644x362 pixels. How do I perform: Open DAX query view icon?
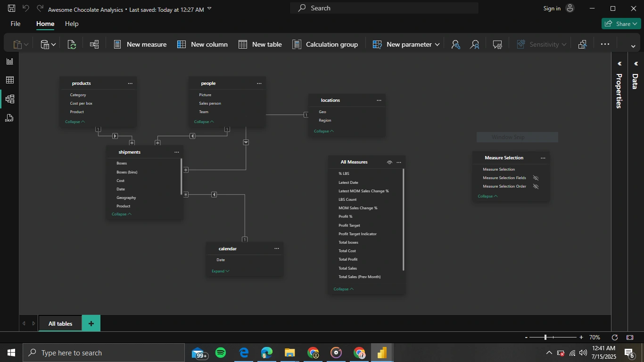9,118
